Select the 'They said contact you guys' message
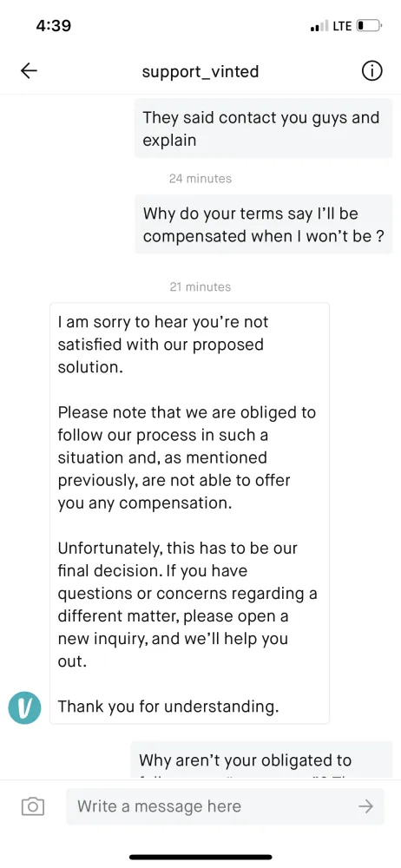Screen dimensions: 401x868 [x=263, y=128]
